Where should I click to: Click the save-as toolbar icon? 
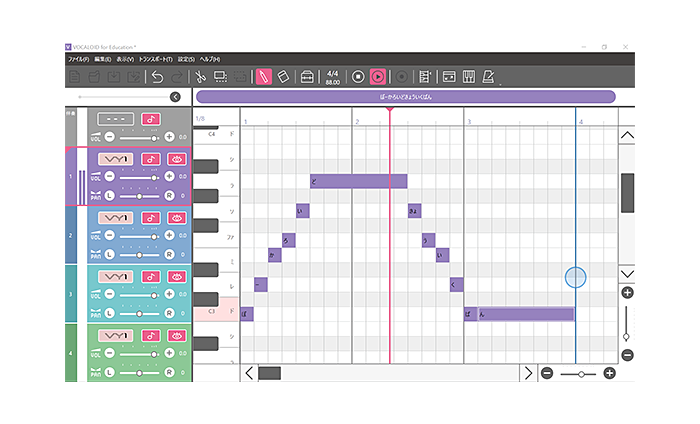tap(133, 77)
